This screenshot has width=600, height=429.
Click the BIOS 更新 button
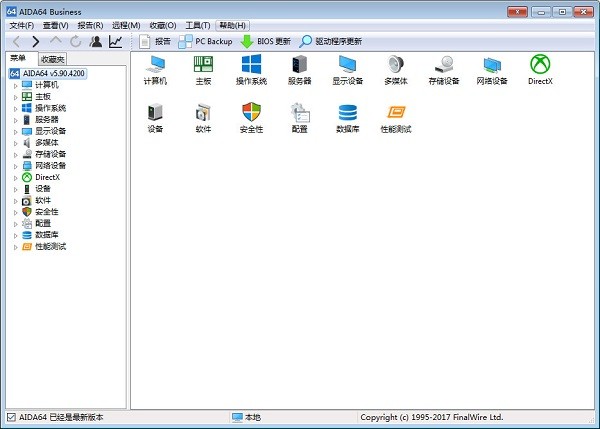pyautogui.click(x=266, y=42)
